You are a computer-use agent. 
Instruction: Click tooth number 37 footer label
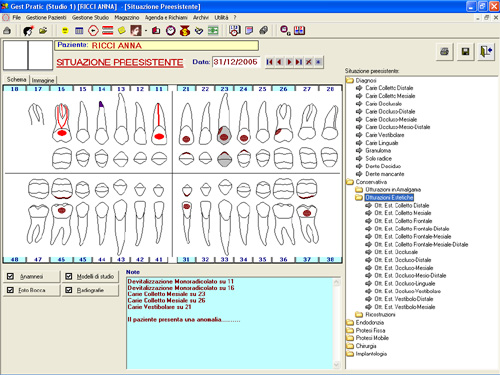pos(307,259)
